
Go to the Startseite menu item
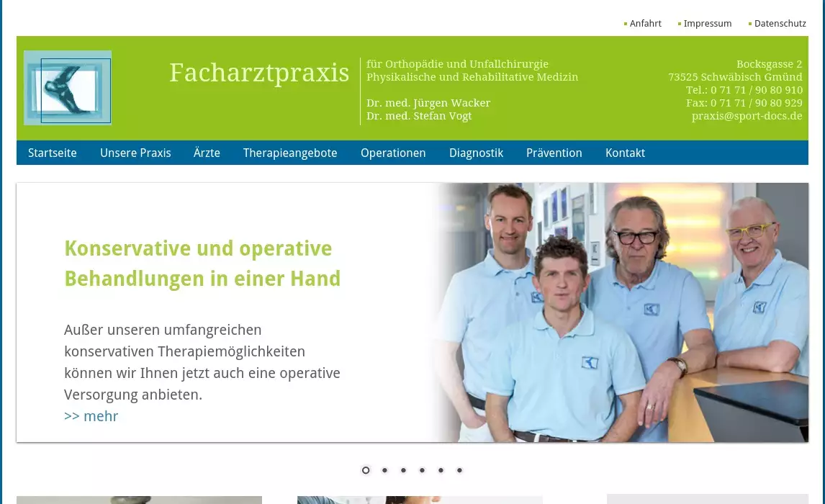point(53,153)
